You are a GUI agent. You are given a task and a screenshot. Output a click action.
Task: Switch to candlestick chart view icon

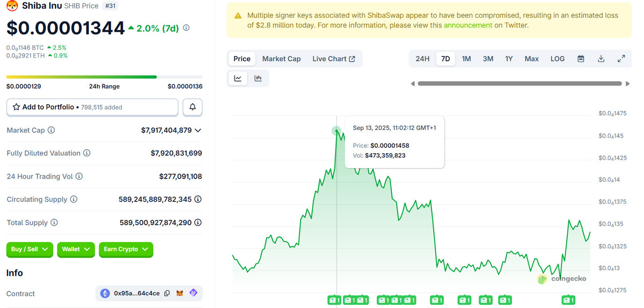coord(258,78)
